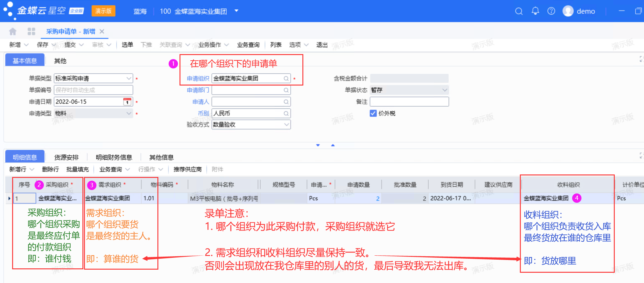Open the 验收方式 dropdown
Viewport: 644px width, 283px height.
tap(287, 125)
